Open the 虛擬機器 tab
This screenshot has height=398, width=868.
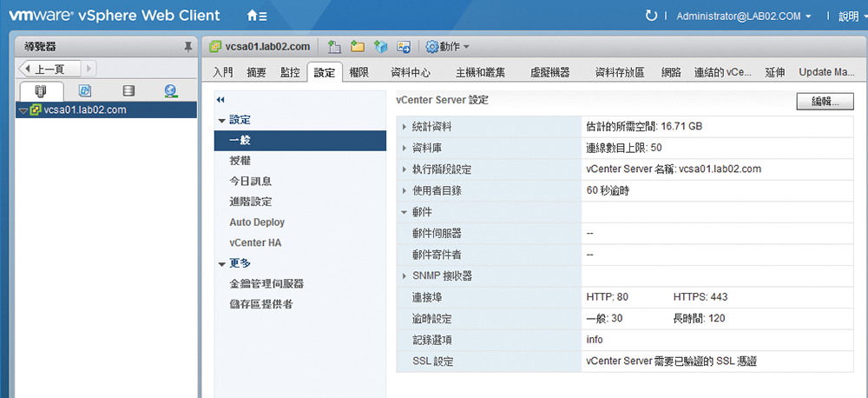click(x=549, y=73)
